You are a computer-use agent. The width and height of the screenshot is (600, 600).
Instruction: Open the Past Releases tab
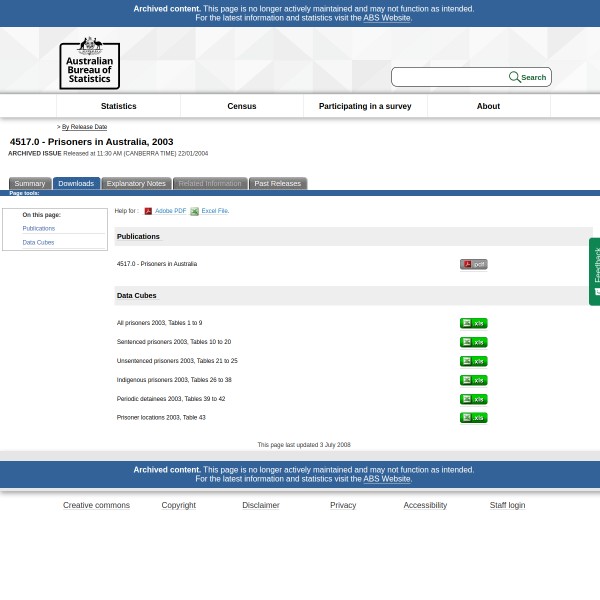tap(277, 184)
